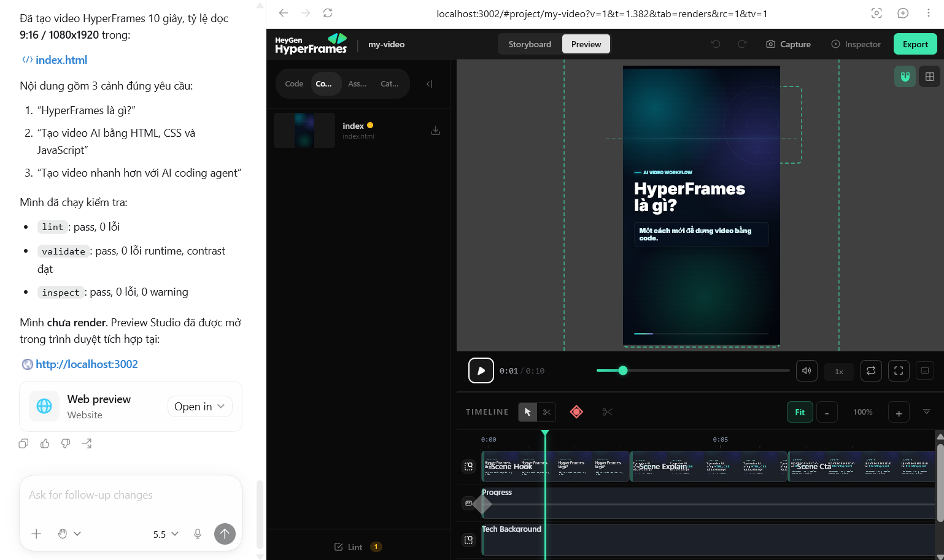This screenshot has height=560, width=944.
Task: Open the browser pane more options menu
Action: [x=928, y=13]
